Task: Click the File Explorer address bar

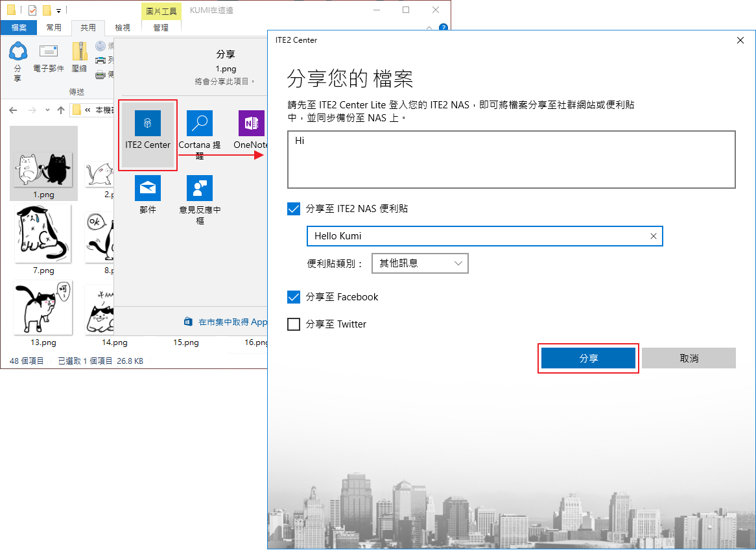Action: coord(92,110)
